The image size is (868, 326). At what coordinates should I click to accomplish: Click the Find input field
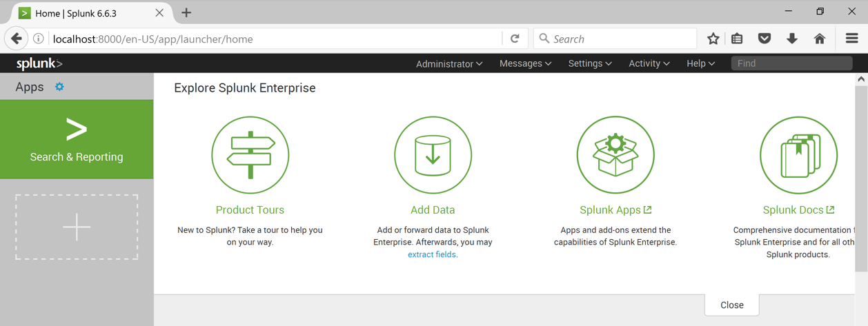point(791,63)
